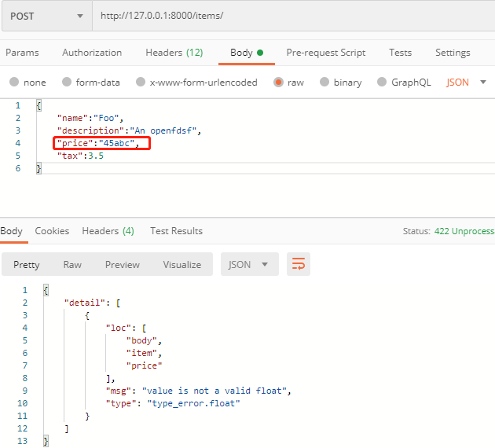Select the Tests tab
This screenshot has height=448, width=495.
[x=400, y=53]
